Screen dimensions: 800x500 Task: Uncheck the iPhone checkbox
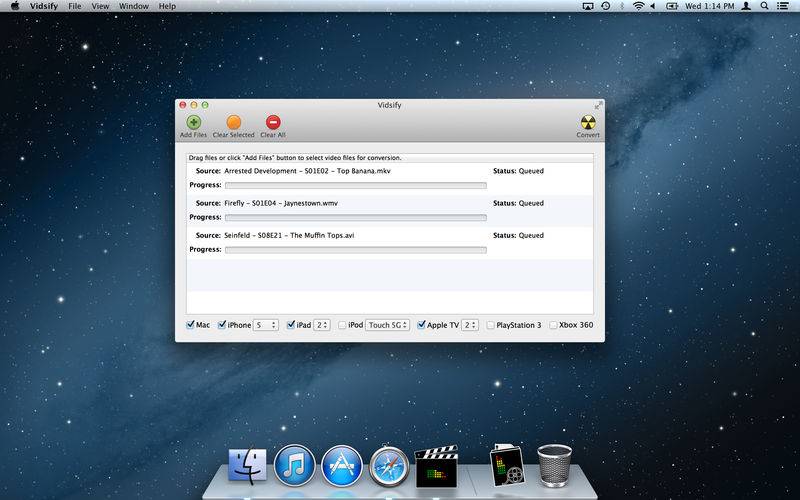(222, 324)
